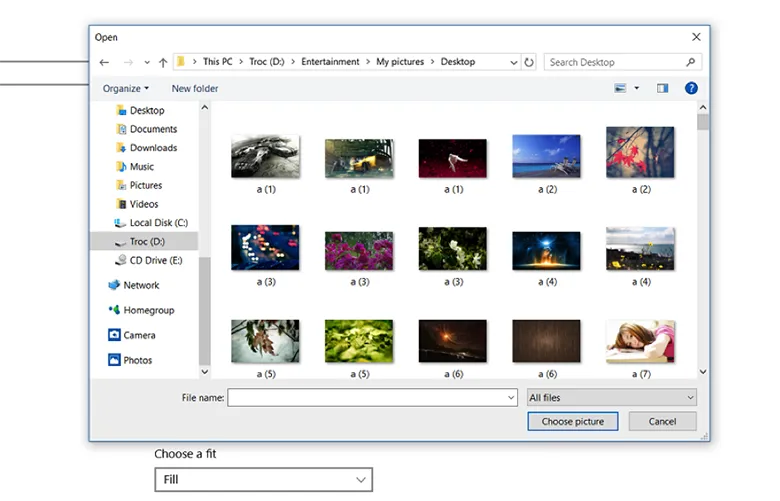Open Network in the navigation pane
Viewport: 780px width, 501px height.
pos(141,285)
